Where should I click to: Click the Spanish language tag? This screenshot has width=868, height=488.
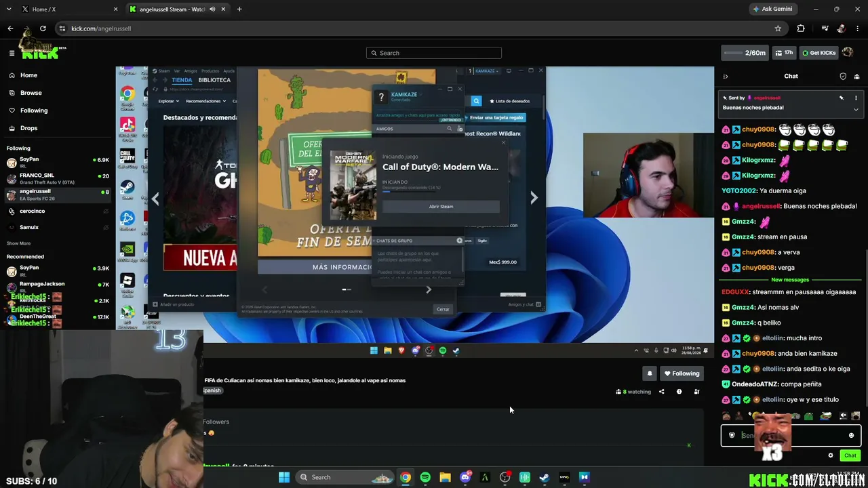(212, 390)
